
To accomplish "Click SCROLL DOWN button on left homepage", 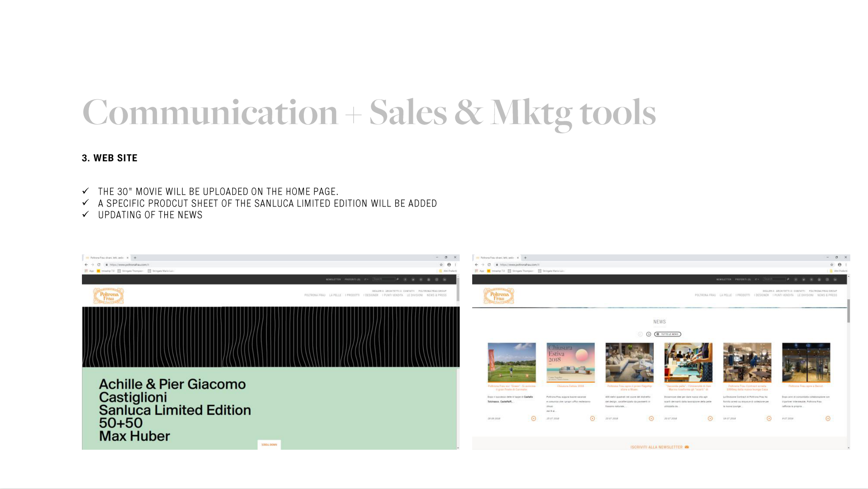I will point(269,445).
